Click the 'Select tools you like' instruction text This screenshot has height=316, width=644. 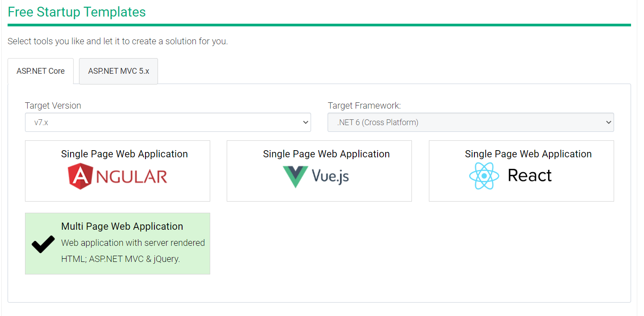click(117, 42)
